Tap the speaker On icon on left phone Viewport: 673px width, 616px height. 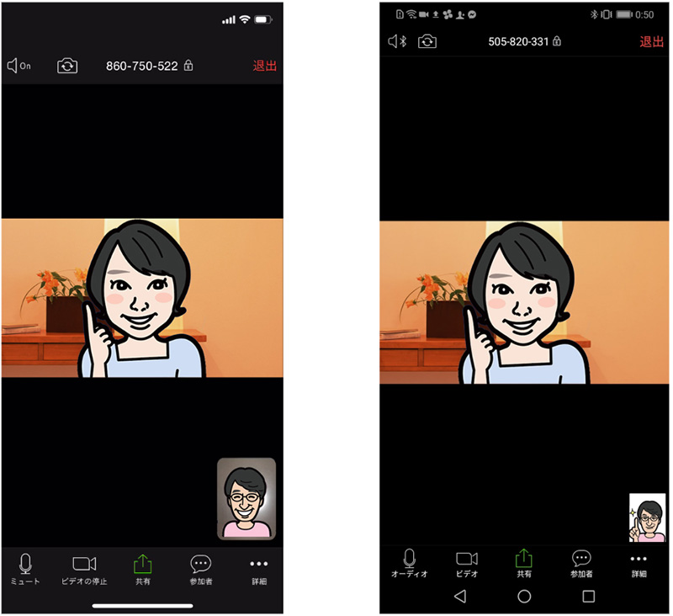click(x=19, y=66)
